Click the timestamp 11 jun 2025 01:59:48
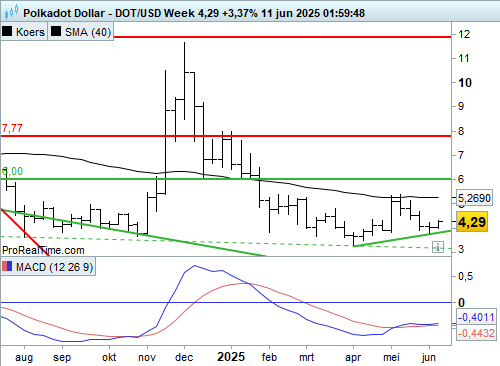 [x=313, y=13]
